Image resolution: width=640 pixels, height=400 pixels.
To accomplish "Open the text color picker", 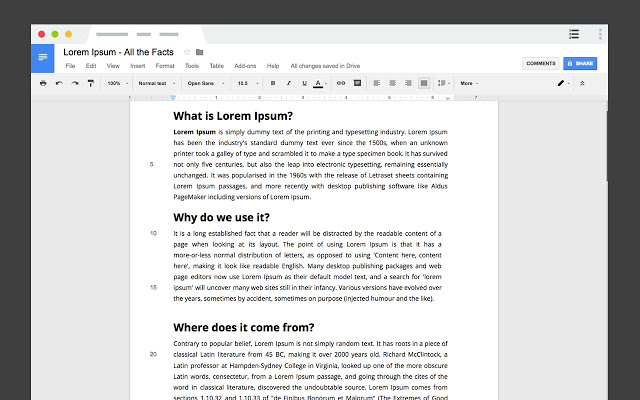I will (x=318, y=83).
